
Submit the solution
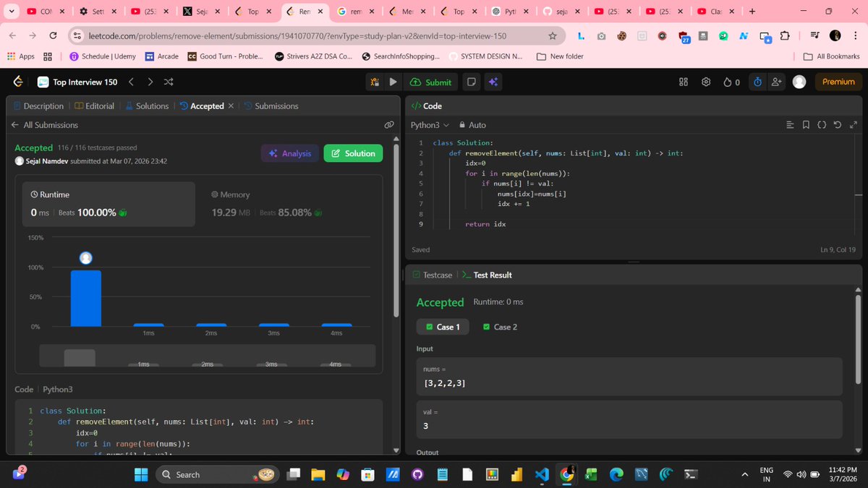(430, 82)
